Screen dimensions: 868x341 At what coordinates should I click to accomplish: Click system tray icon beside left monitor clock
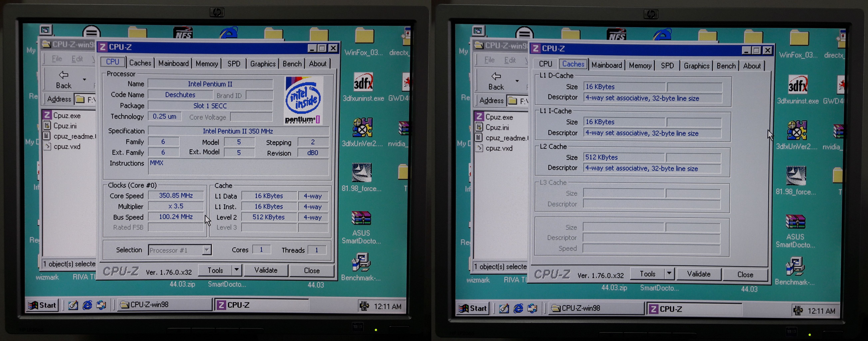pos(364,306)
